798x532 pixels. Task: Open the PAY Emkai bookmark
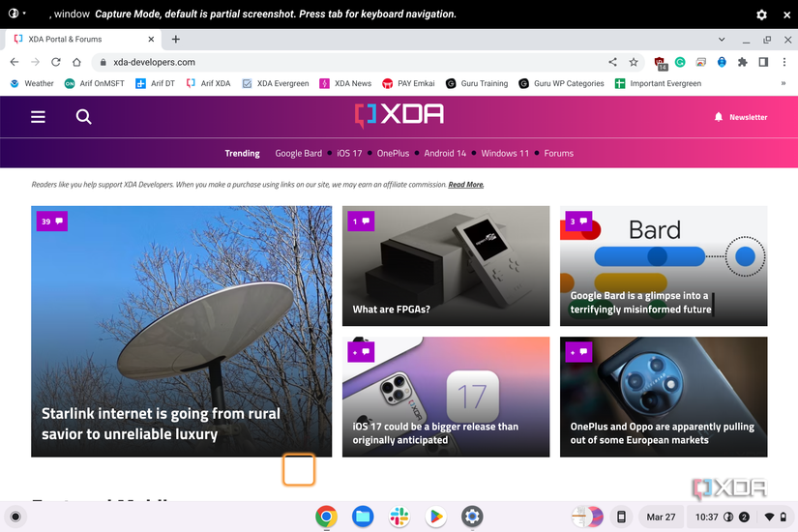pyautogui.click(x=408, y=83)
